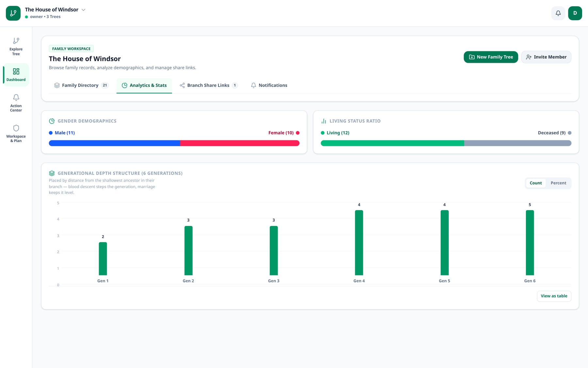This screenshot has width=588, height=368.
Task: Click the 'Gen 4' axis label
Action: tap(359, 281)
